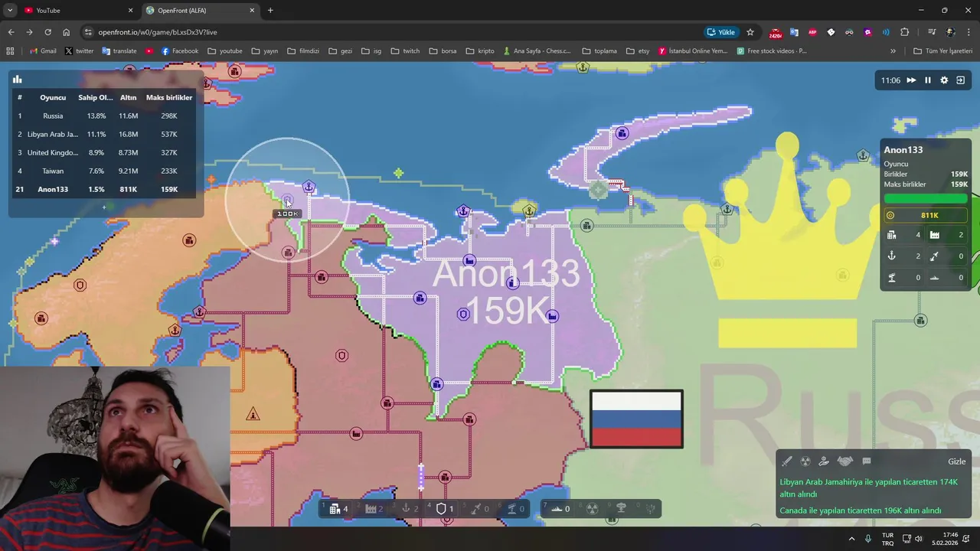
Task: Sort leaderboard by Altın column
Action: (x=128, y=97)
